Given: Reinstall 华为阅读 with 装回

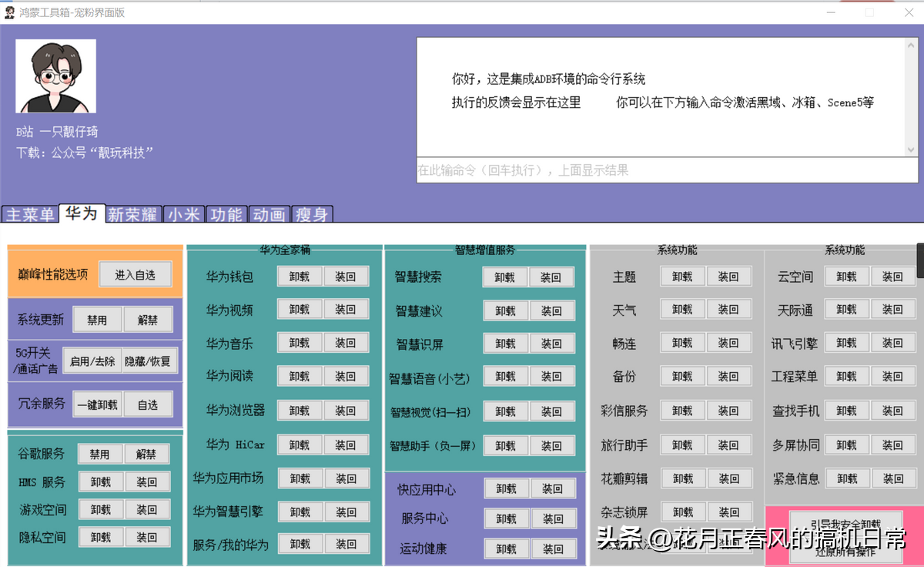Looking at the screenshot, I should click(x=346, y=376).
